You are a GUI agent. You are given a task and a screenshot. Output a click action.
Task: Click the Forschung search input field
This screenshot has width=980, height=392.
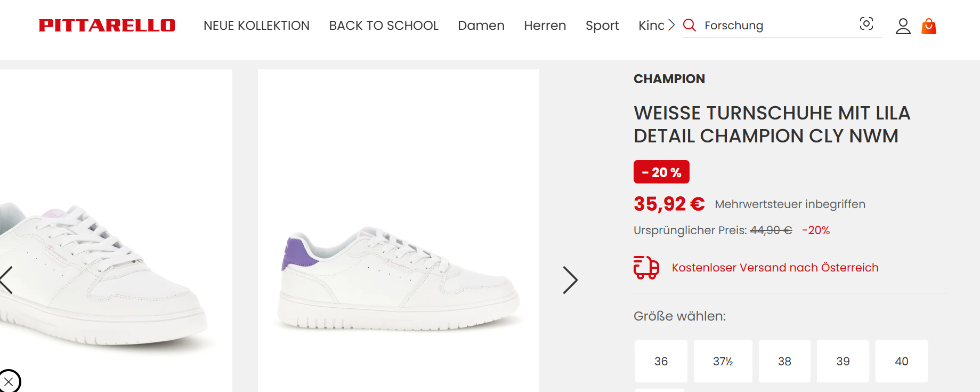[x=778, y=26]
